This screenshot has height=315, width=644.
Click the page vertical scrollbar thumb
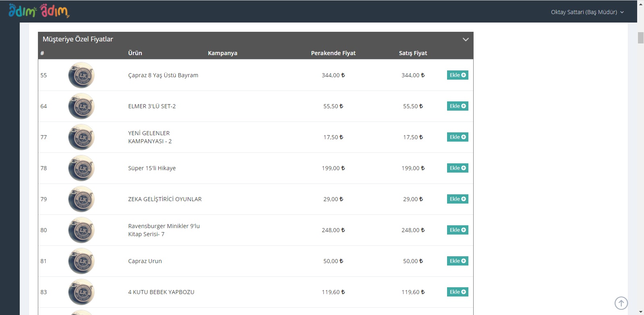point(640,38)
